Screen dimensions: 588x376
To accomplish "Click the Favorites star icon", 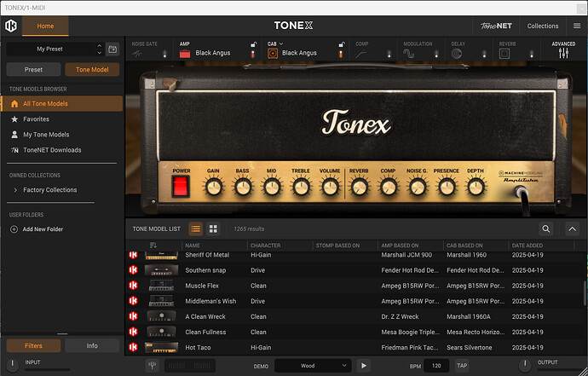I will coord(14,119).
